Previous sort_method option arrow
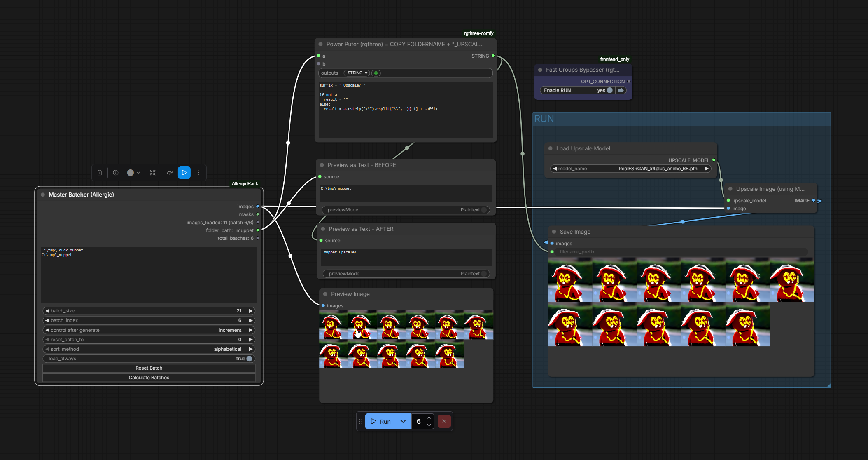Viewport: 868px width, 460px height. click(47, 349)
